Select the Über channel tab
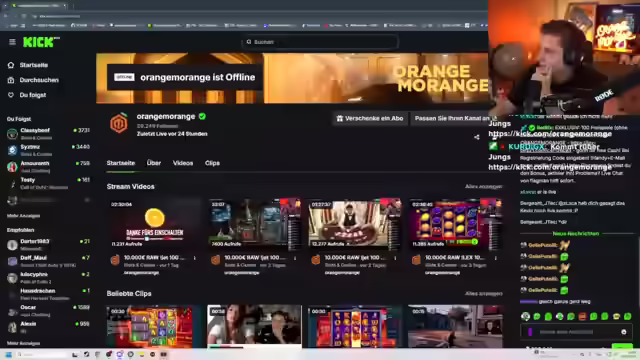 coord(153,163)
